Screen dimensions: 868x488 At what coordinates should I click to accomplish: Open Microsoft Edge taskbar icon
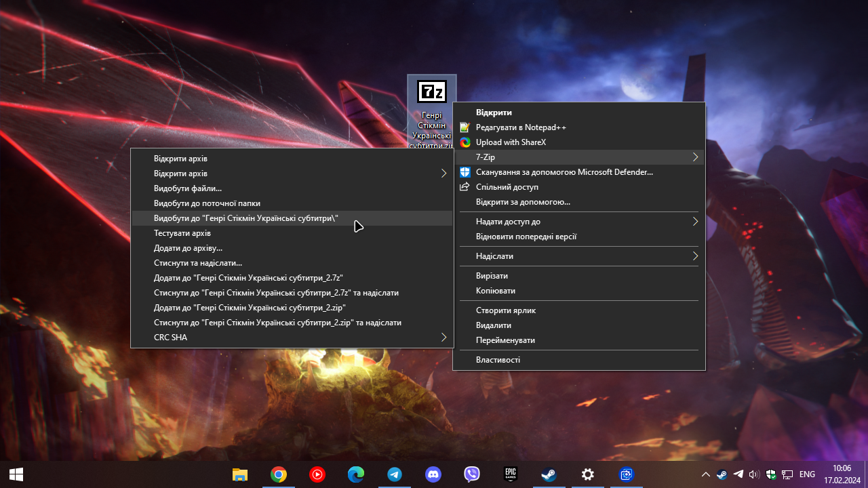click(x=356, y=474)
